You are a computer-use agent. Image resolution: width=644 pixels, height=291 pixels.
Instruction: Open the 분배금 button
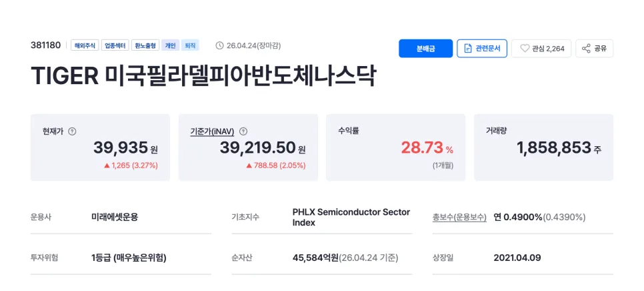click(x=425, y=49)
